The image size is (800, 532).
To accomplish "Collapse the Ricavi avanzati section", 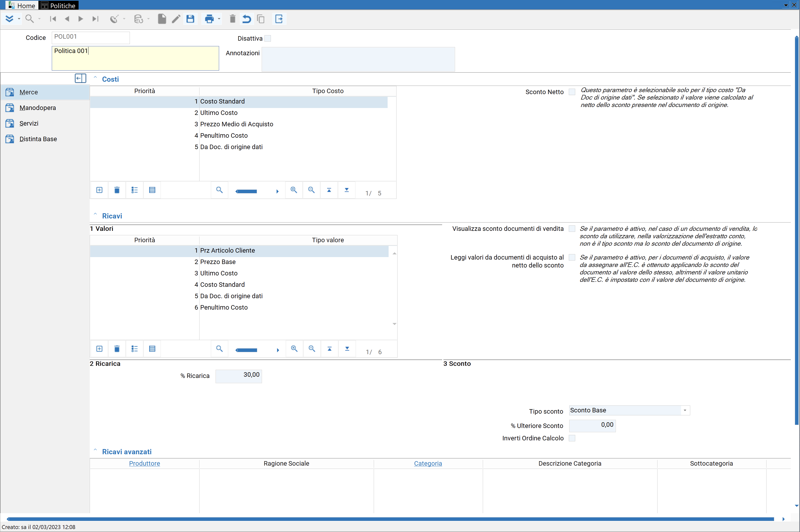I will (x=95, y=450).
